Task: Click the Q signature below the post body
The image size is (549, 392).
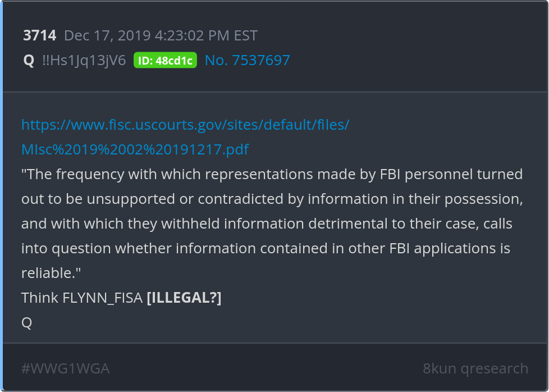Action: point(26,322)
